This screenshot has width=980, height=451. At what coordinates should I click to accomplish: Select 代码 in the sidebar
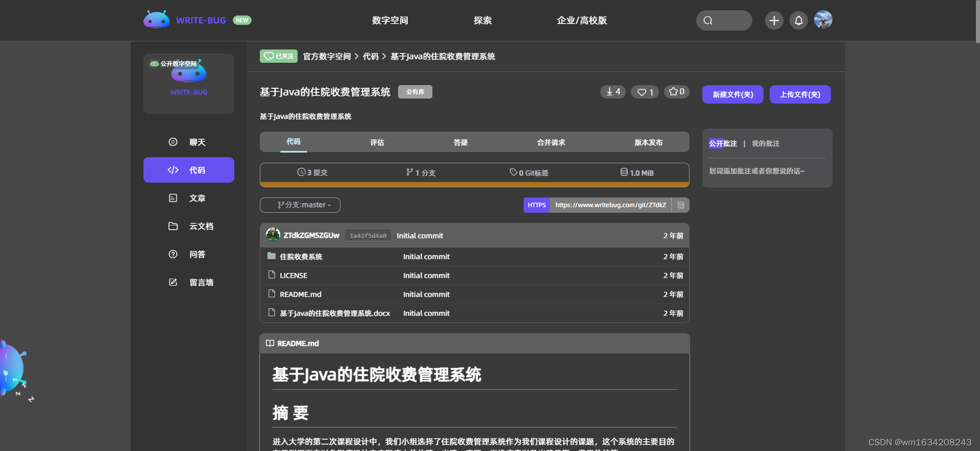pyautogui.click(x=189, y=170)
